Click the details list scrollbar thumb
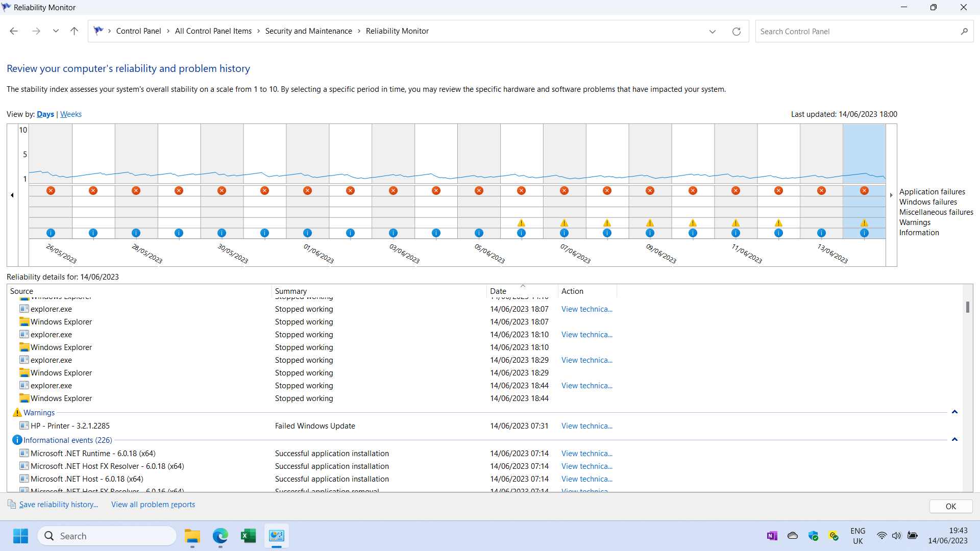Screen dimensions: 980x551 coord(967,307)
